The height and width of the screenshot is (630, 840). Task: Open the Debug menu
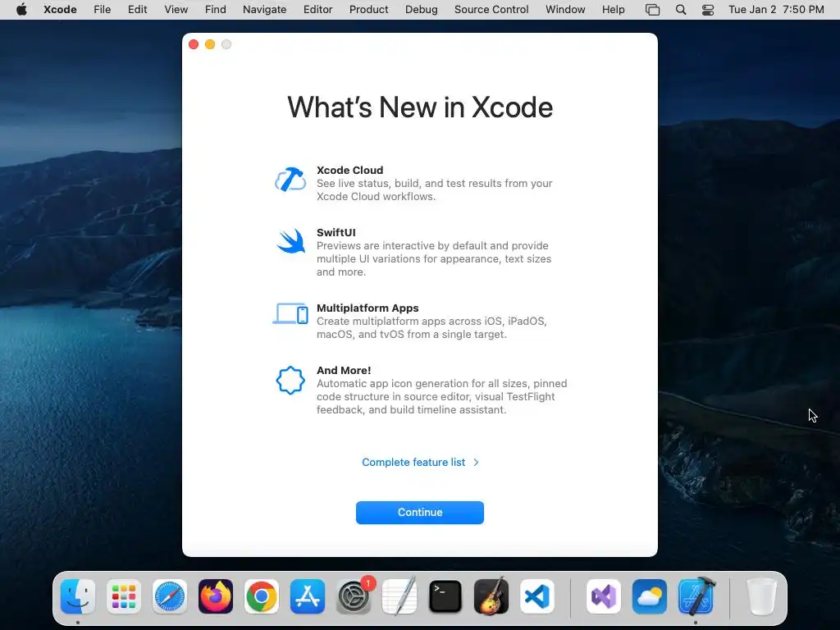pos(421,10)
